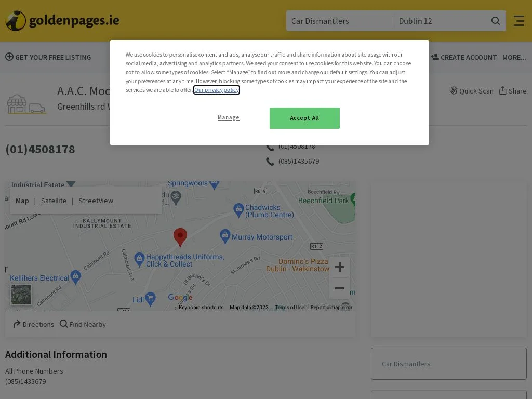
Task: Click the Dublin 12 location field
Action: click(x=441, y=21)
